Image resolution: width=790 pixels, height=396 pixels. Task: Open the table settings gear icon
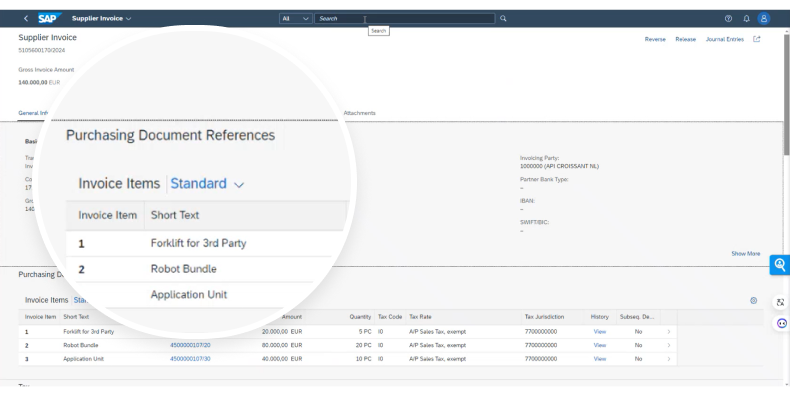click(754, 300)
